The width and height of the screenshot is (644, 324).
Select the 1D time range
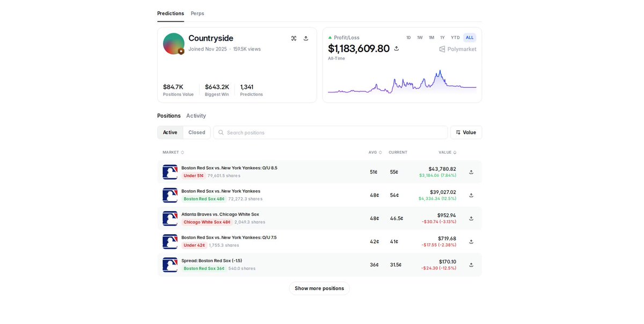(x=408, y=38)
